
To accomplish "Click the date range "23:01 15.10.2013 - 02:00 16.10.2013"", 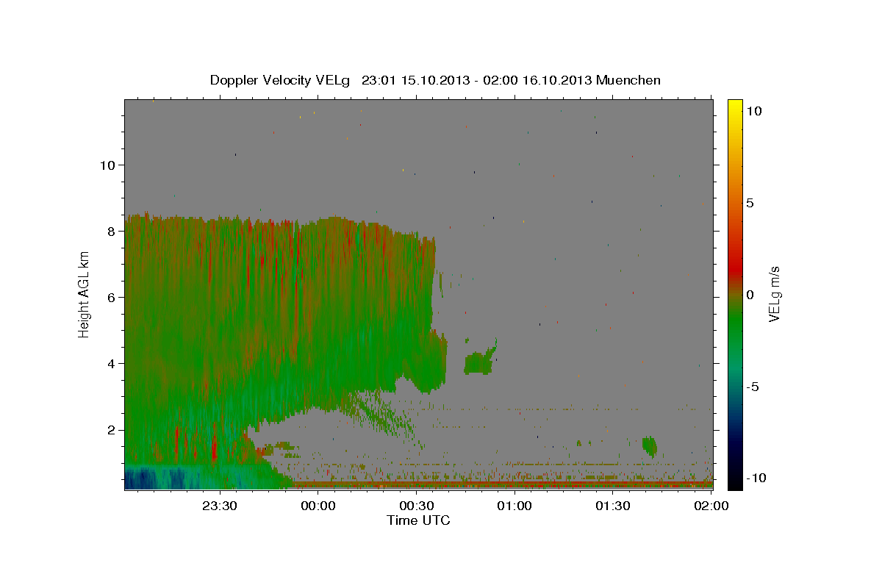I will point(477,80).
